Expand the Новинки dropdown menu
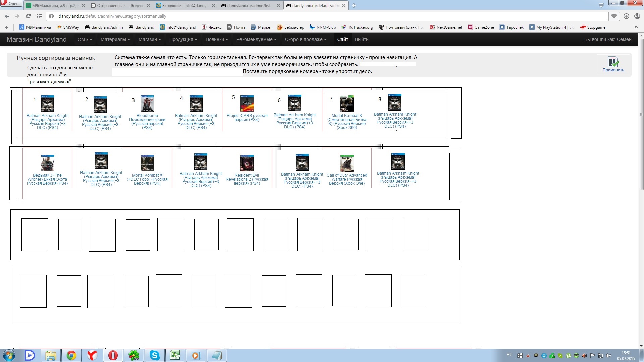This screenshot has width=644, height=362. (x=217, y=39)
